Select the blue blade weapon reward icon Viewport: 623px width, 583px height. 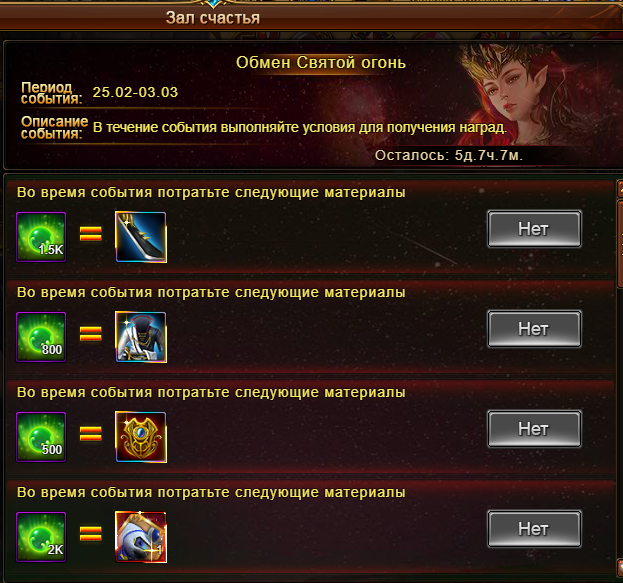141,237
